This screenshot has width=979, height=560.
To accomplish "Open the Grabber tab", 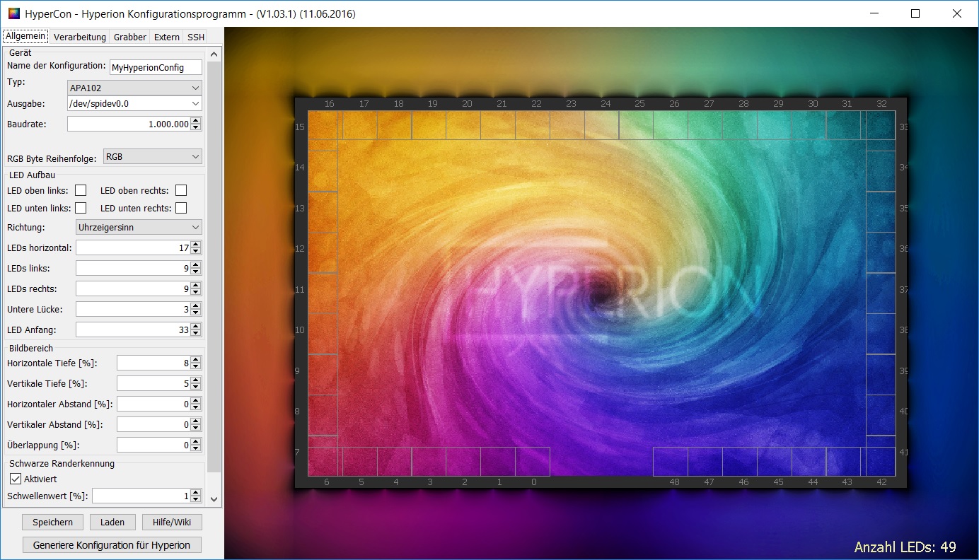I will pos(130,37).
